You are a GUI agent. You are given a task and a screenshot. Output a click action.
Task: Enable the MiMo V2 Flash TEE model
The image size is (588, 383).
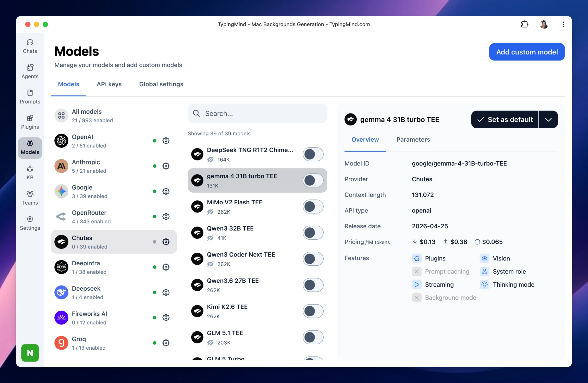313,207
